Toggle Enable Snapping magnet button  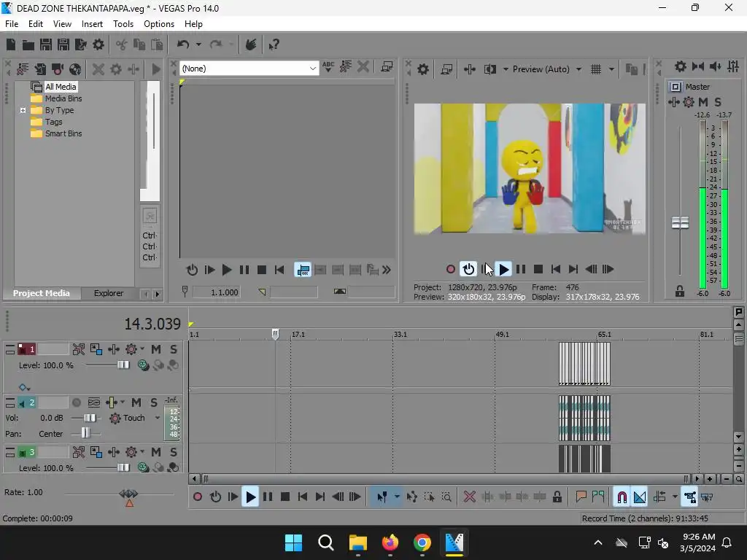622,497
